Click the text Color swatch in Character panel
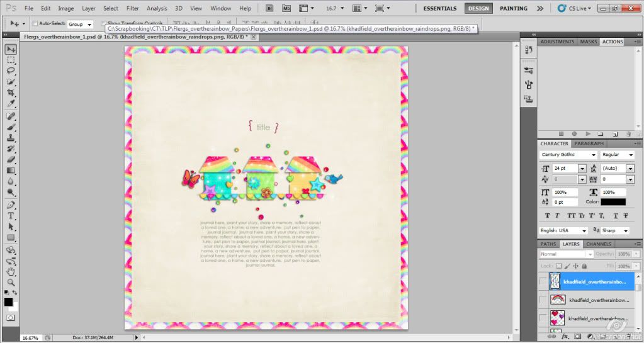Image resolution: width=644 pixels, height=343 pixels. pyautogui.click(x=613, y=202)
